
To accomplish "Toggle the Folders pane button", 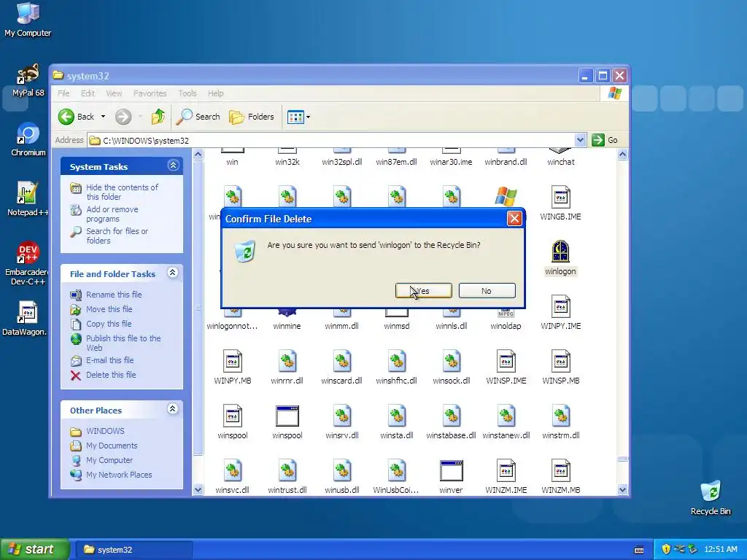I will (252, 117).
